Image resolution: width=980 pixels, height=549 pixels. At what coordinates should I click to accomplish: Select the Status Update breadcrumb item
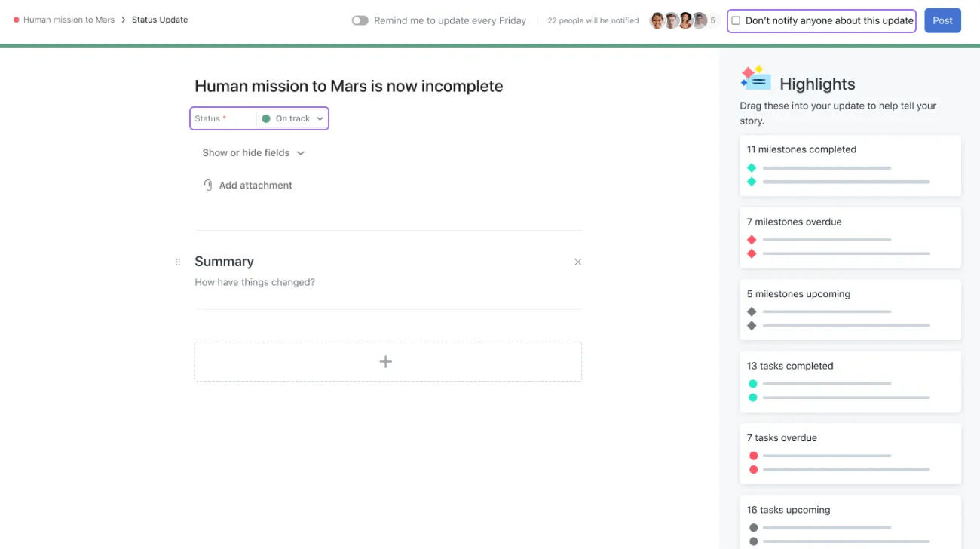[159, 19]
